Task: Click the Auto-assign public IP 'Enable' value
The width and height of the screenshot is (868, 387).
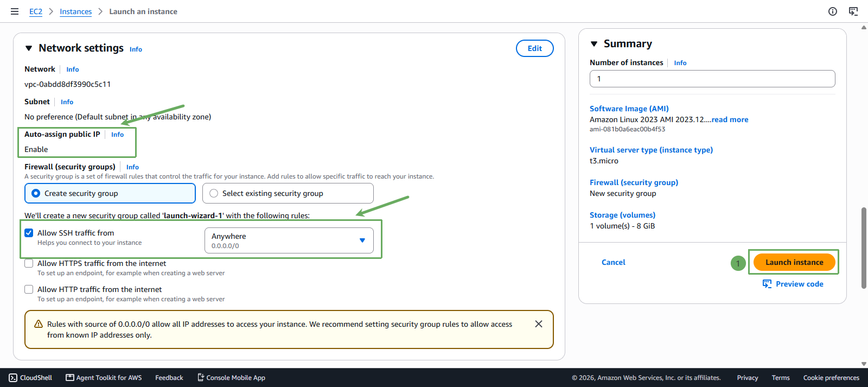Action: point(36,149)
